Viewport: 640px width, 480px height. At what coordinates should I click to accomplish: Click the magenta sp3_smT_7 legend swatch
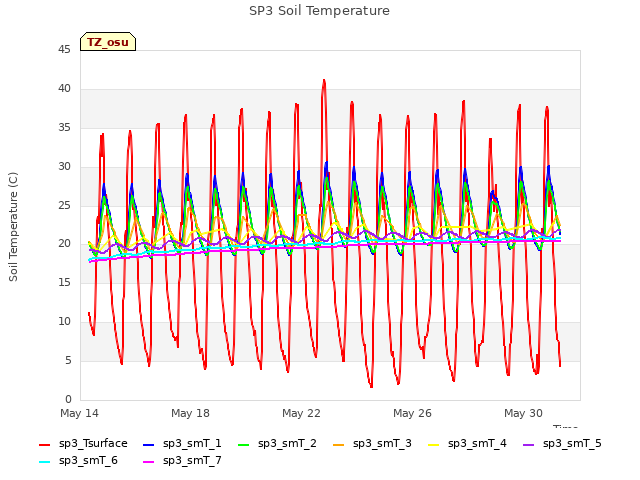[149, 462]
